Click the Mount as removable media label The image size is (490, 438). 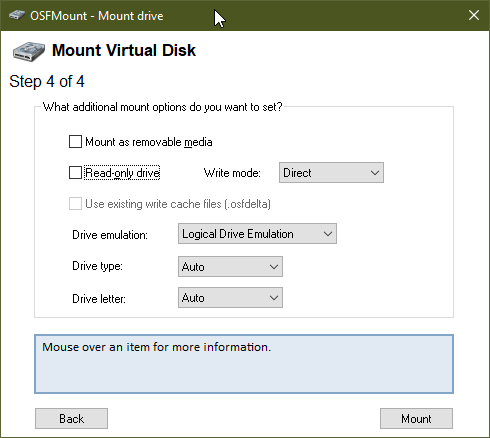coord(149,142)
